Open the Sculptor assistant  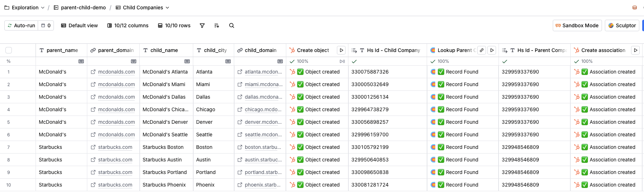622,25
